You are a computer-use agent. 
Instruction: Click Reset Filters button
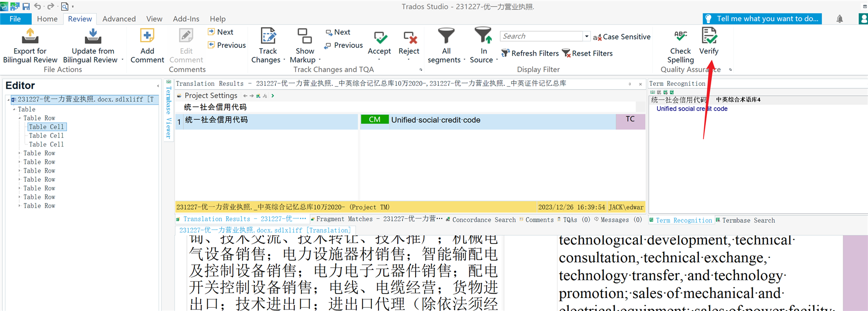tap(587, 53)
